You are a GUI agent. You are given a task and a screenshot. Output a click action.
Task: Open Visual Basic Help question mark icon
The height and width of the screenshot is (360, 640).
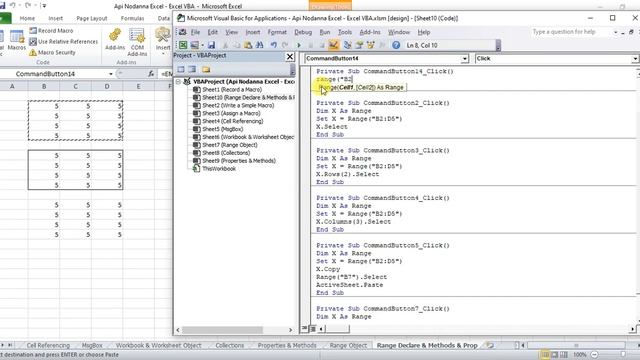coord(396,45)
